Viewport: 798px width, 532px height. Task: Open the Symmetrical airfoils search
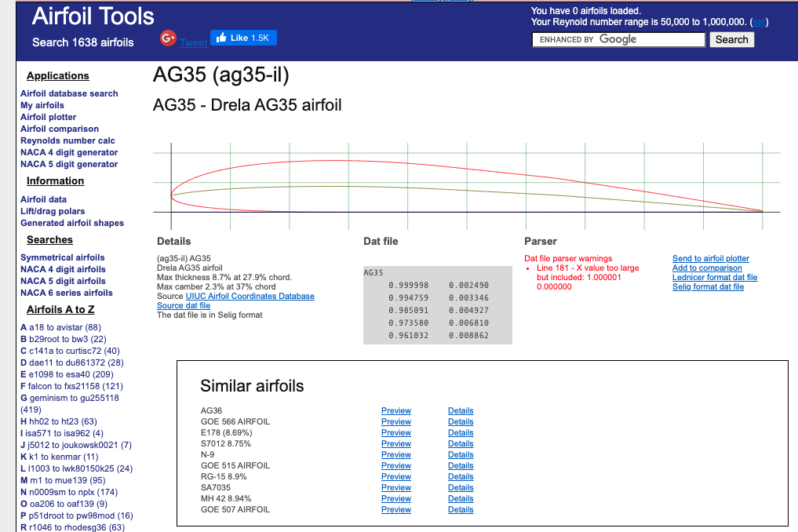(63, 257)
